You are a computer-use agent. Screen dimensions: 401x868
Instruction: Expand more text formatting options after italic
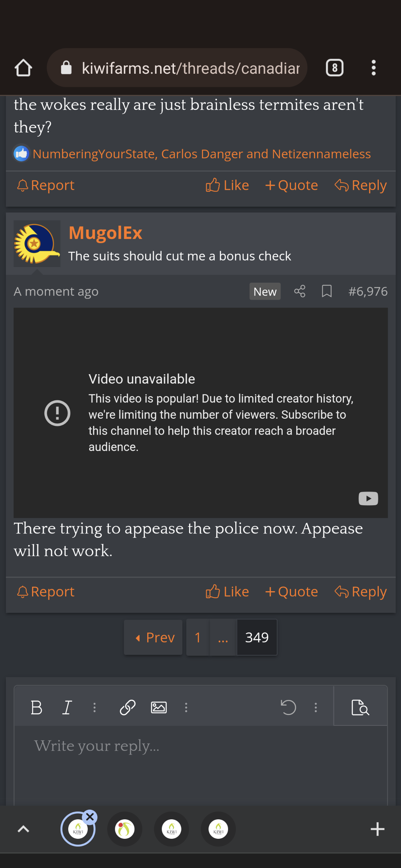pos(94,707)
